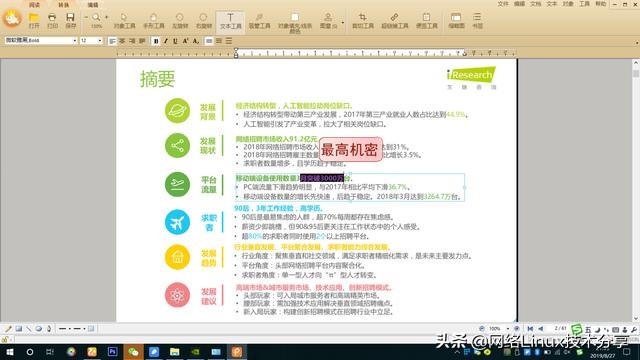Align text right
This screenshot has height=360, width=640.
coord(132,41)
